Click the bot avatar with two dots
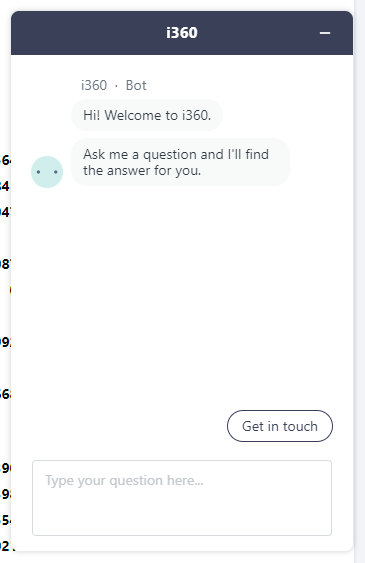Image resolution: width=365 pixels, height=563 pixels. point(47,172)
